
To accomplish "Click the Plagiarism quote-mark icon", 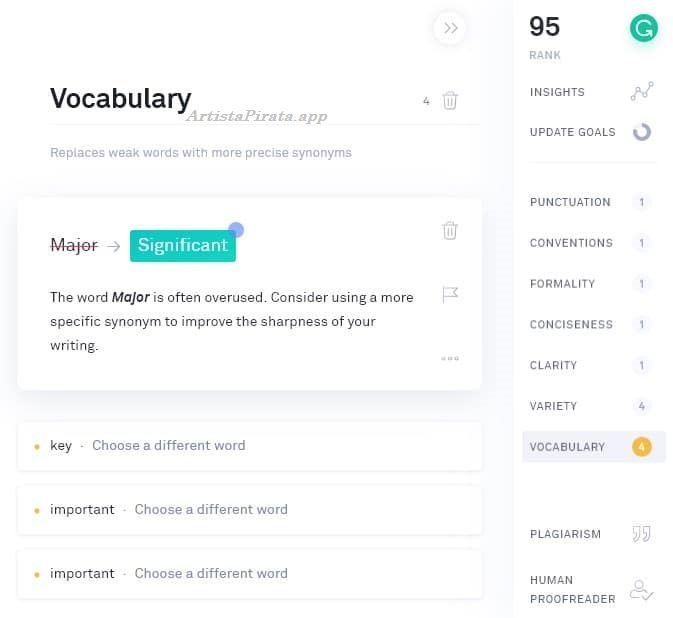I will 641,534.
